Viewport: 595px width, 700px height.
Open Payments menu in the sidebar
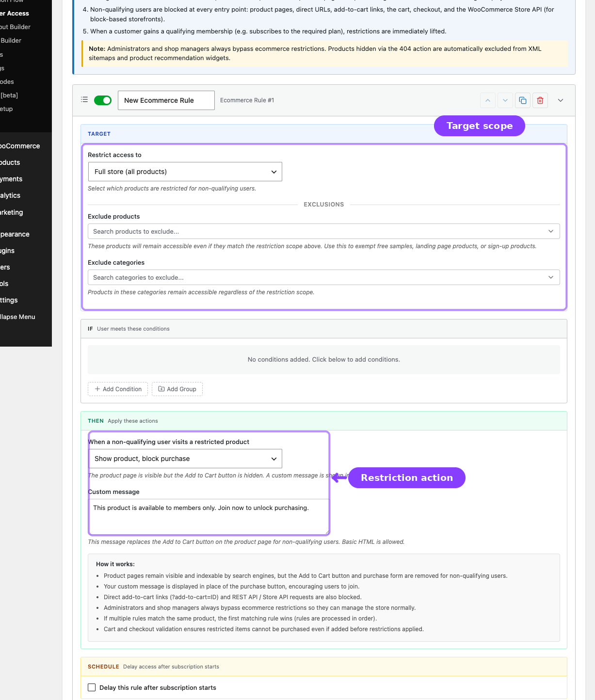[x=11, y=179]
